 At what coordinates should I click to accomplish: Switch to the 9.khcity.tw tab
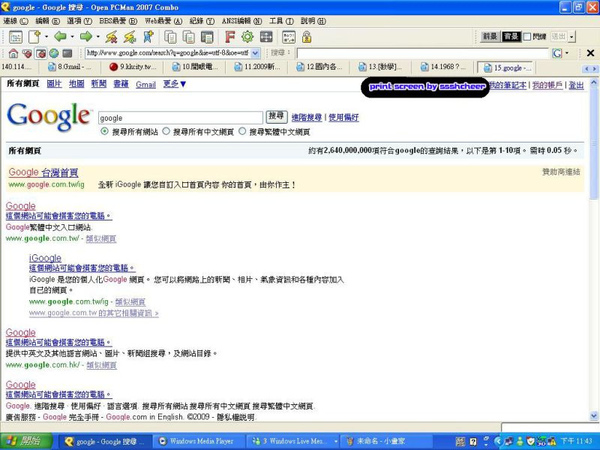[132, 67]
